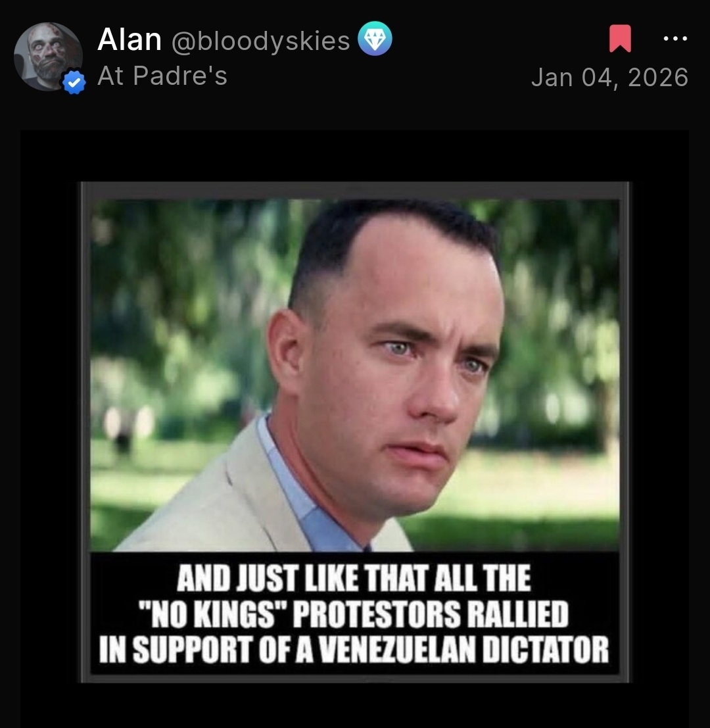
Task: Click the @bloodyskies handle
Action: [261, 41]
